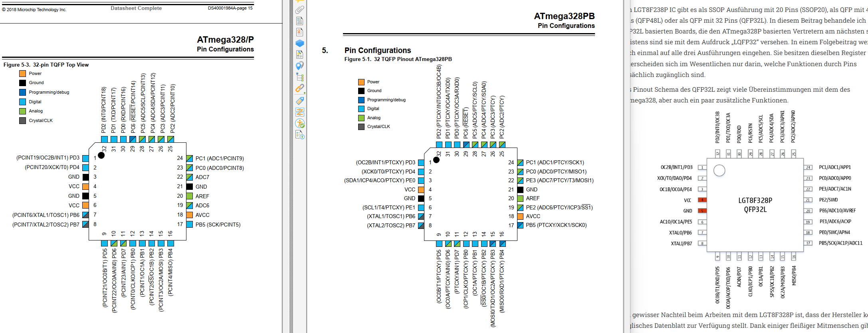Click red VCC pin 4 on LGT8F328P chip
This screenshot has width=868, height=333.
pyautogui.click(x=702, y=200)
